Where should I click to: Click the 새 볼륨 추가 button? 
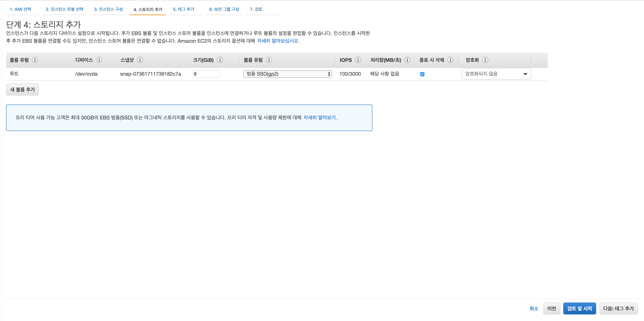22,90
